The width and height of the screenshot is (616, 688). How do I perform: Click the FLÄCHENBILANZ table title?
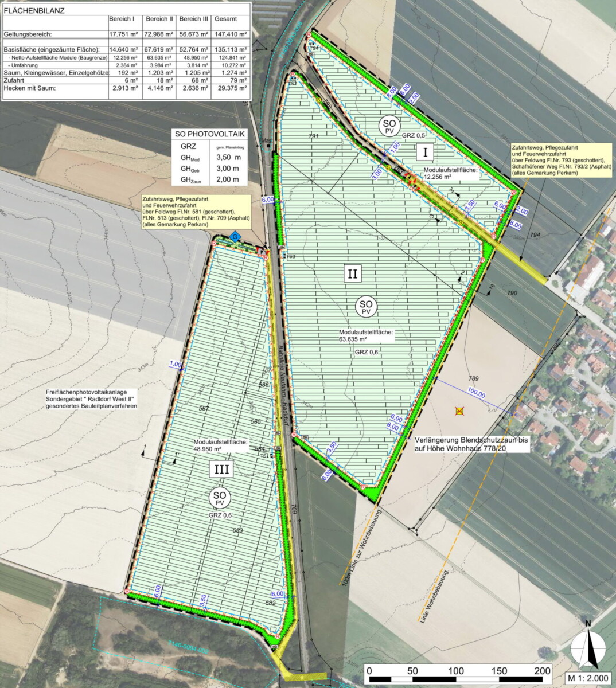coord(34,10)
